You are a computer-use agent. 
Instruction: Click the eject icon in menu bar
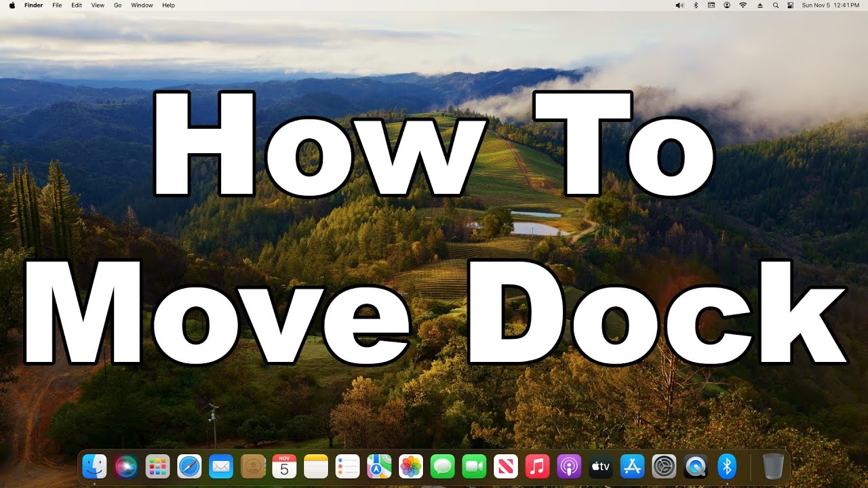tap(759, 5)
